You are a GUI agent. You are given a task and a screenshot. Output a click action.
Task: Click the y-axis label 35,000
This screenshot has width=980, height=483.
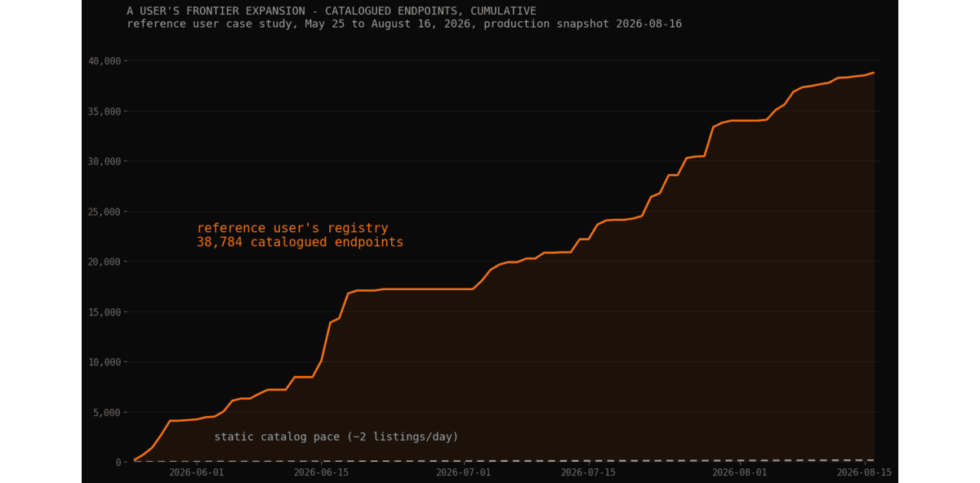105,111
